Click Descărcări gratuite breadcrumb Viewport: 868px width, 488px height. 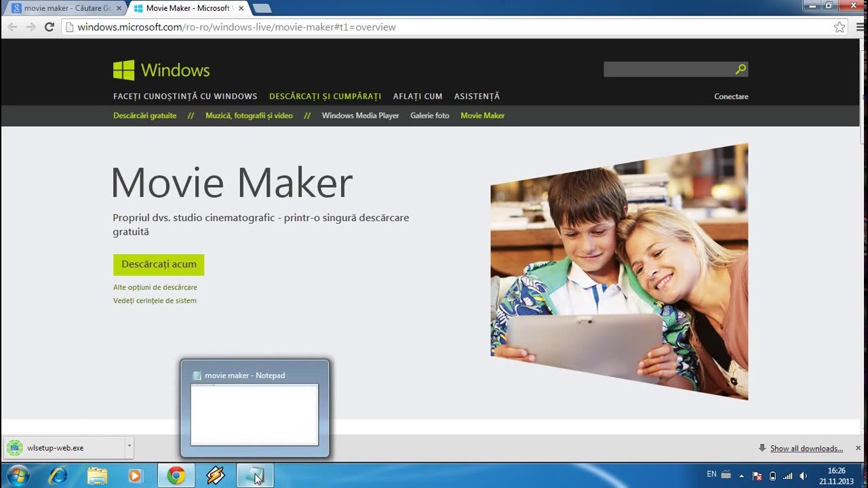pyautogui.click(x=145, y=115)
